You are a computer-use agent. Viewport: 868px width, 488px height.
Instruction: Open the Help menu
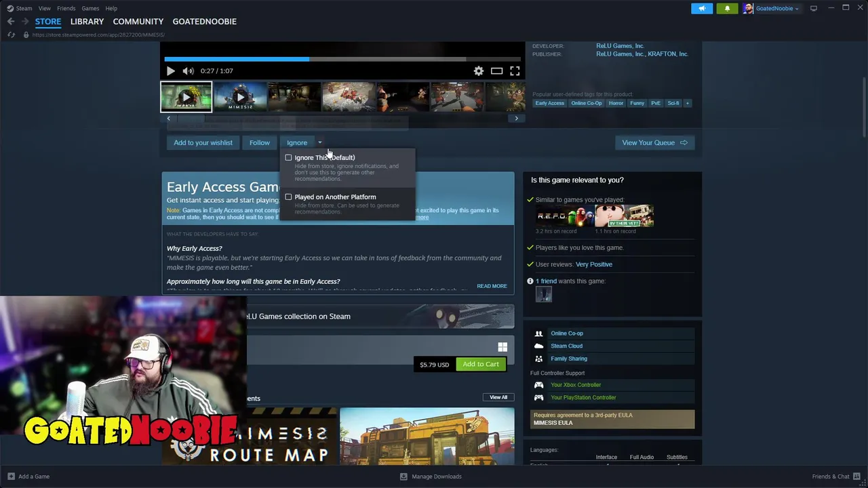click(x=111, y=8)
